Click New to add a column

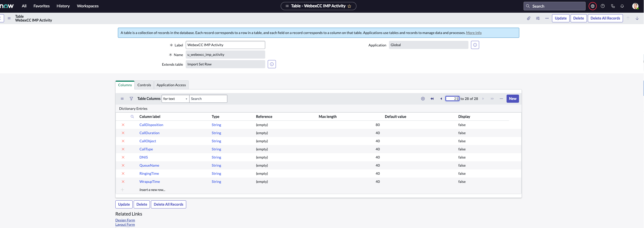pos(513,99)
